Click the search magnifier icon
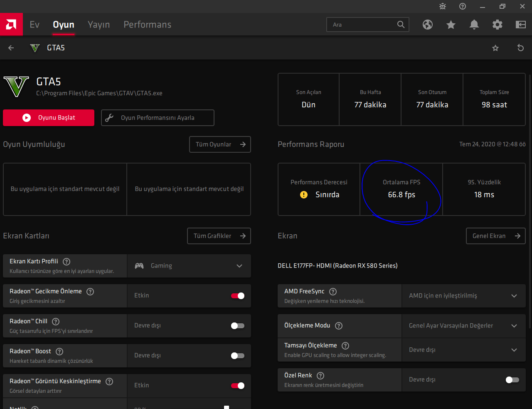Viewport: 532px width, 409px height. coord(401,25)
